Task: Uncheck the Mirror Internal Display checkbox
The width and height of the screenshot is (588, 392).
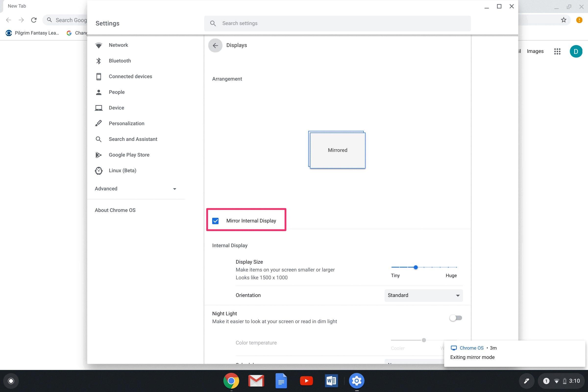Action: pos(215,221)
